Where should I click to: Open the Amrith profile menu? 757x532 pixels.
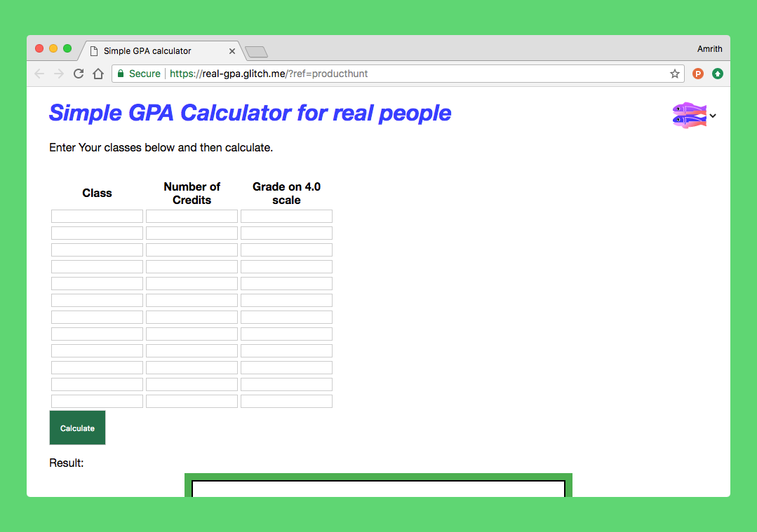(x=709, y=48)
